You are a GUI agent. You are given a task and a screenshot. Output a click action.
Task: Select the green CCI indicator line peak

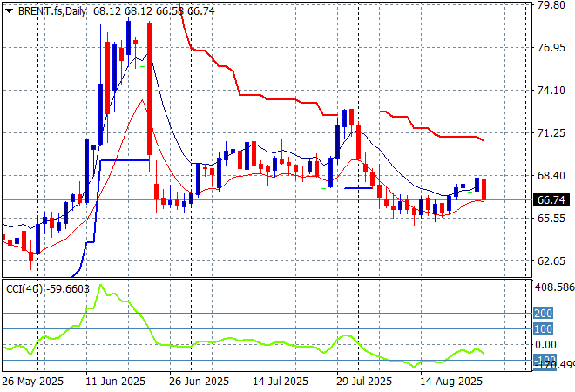pyautogui.click(x=100, y=286)
